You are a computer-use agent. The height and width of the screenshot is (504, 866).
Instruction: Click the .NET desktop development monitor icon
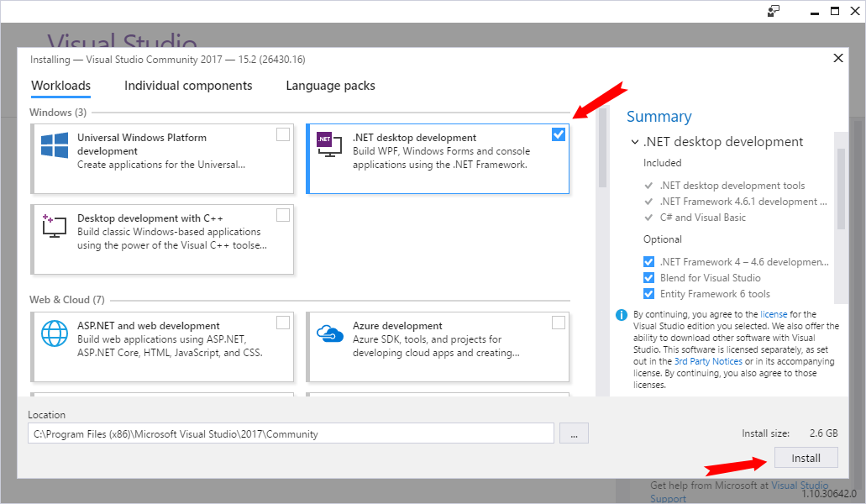(x=329, y=144)
